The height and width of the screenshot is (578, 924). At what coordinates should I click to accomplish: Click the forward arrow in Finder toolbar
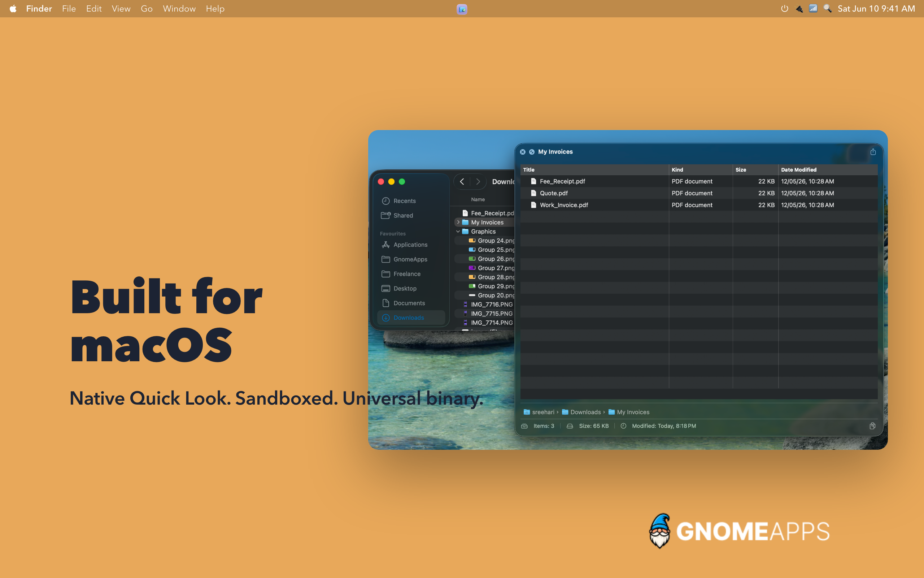pos(478,182)
